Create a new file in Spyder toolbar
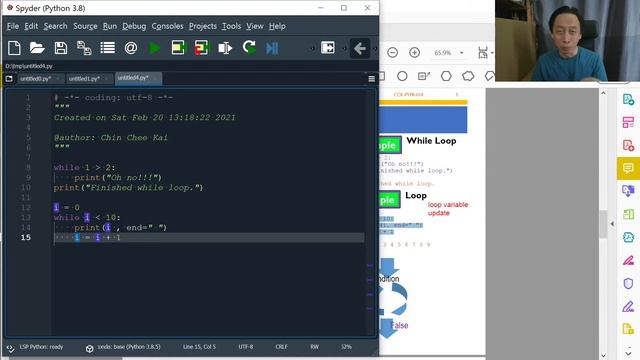 [x=14, y=48]
